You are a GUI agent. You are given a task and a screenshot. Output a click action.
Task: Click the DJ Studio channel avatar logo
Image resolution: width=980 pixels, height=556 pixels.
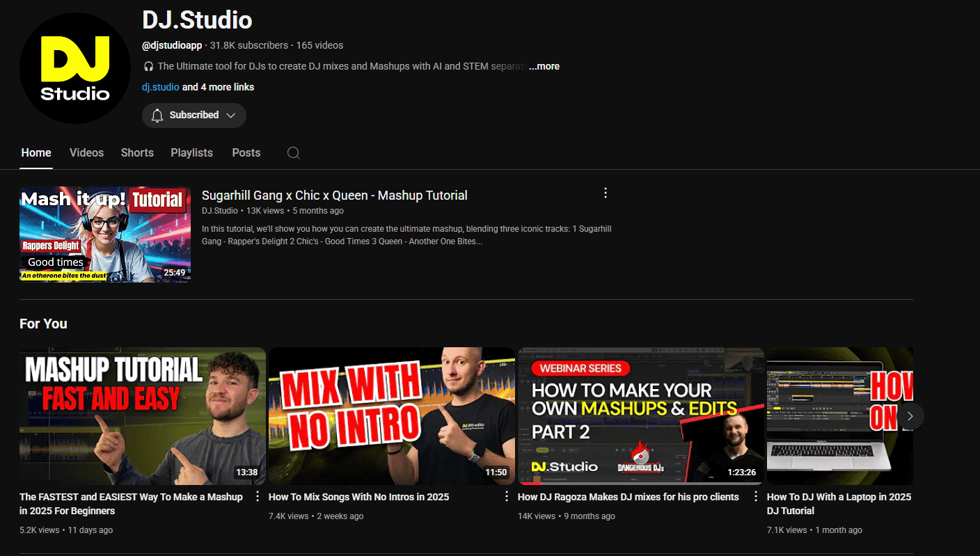[x=75, y=68]
